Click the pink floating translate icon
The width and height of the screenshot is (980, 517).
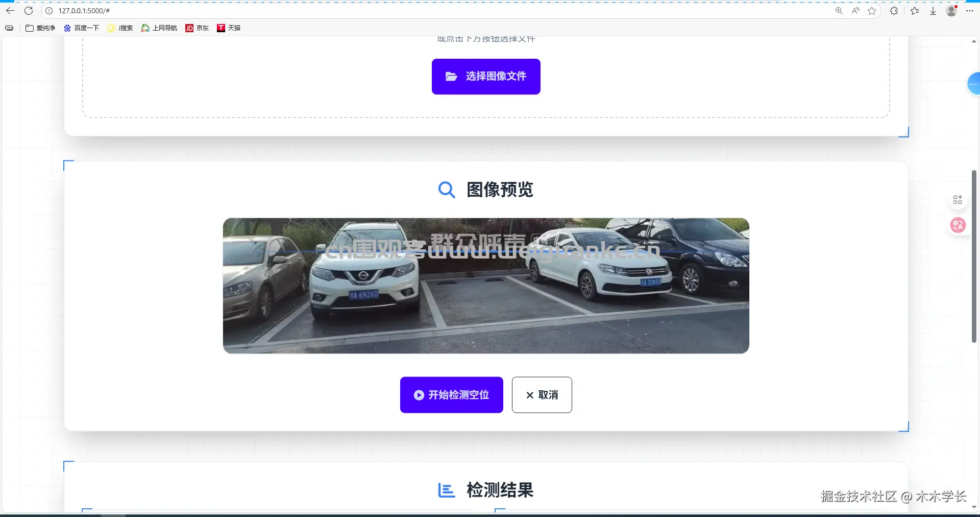[x=958, y=225]
